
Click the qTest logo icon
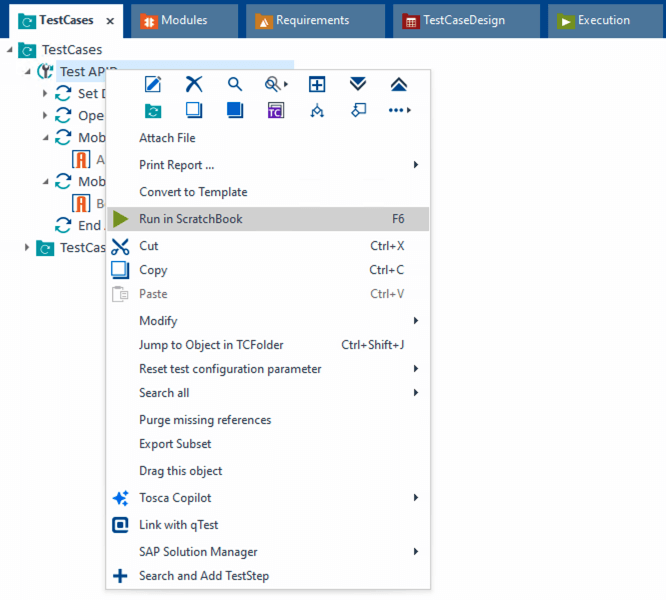[x=120, y=525]
